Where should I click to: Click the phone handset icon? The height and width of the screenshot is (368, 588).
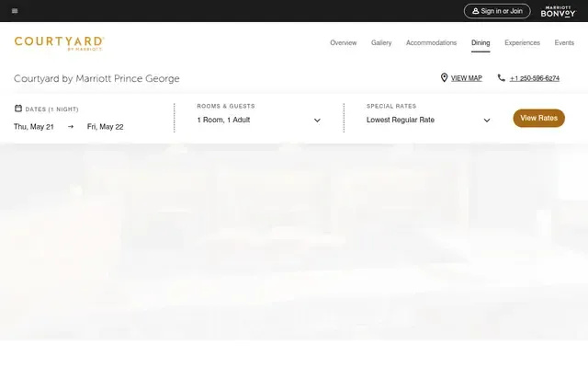point(502,77)
